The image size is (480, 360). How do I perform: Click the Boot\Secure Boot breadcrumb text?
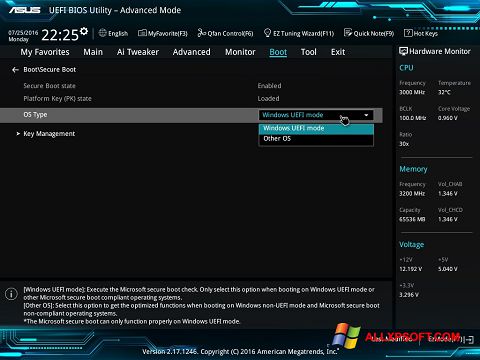[50, 70]
